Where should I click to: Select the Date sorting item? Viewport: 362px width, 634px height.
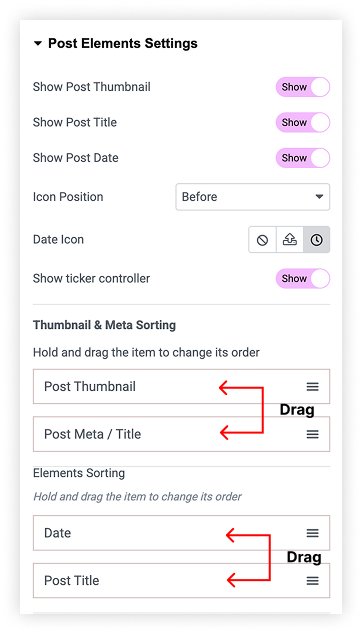(x=181, y=533)
